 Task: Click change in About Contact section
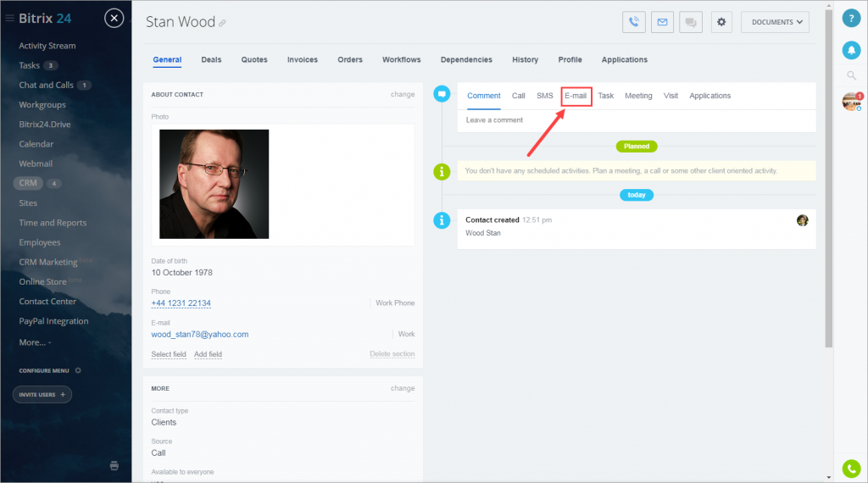pyautogui.click(x=403, y=95)
